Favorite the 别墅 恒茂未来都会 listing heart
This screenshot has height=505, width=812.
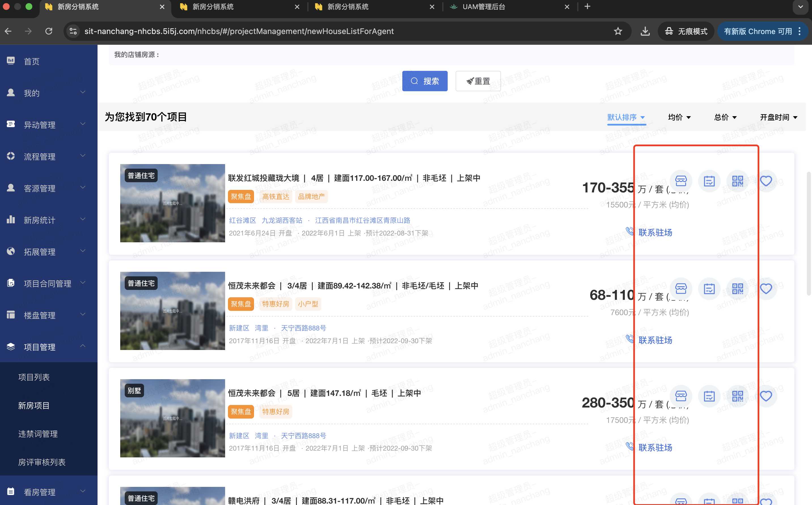[x=766, y=396]
